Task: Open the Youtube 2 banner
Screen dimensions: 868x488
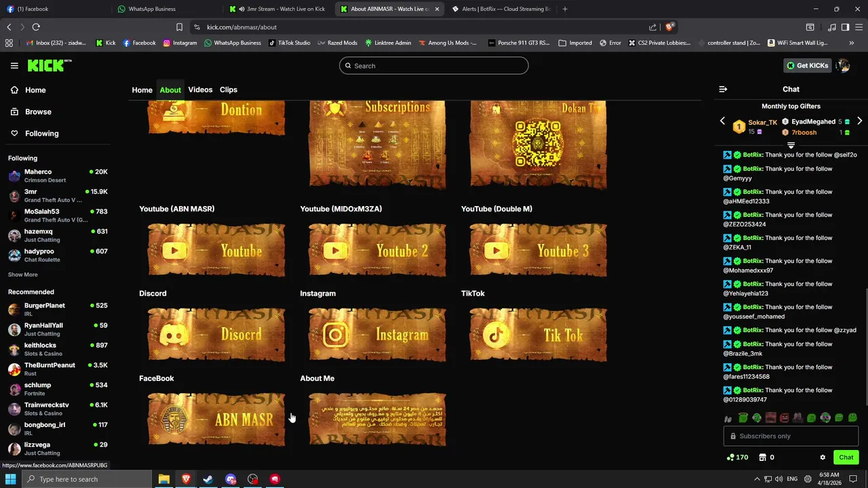Action: coord(378,250)
